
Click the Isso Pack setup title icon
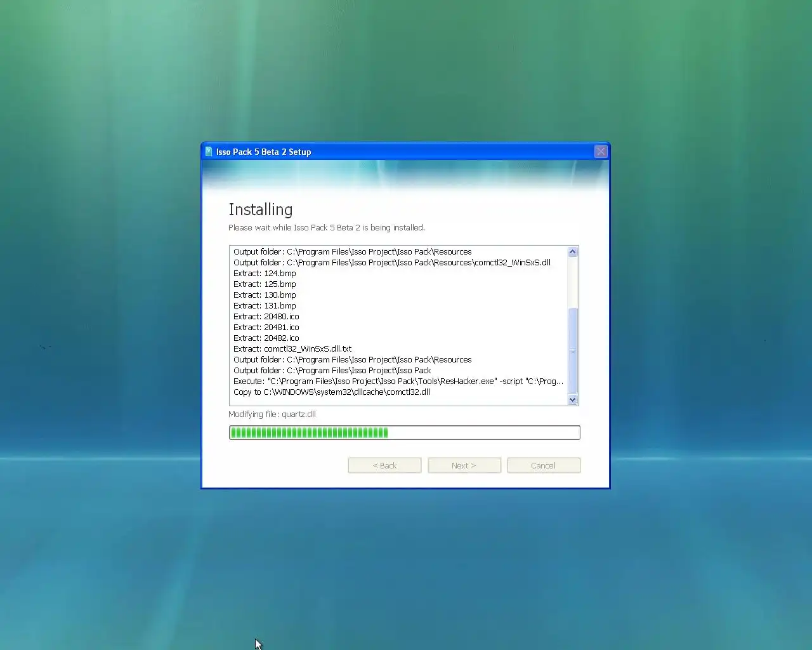coord(209,152)
